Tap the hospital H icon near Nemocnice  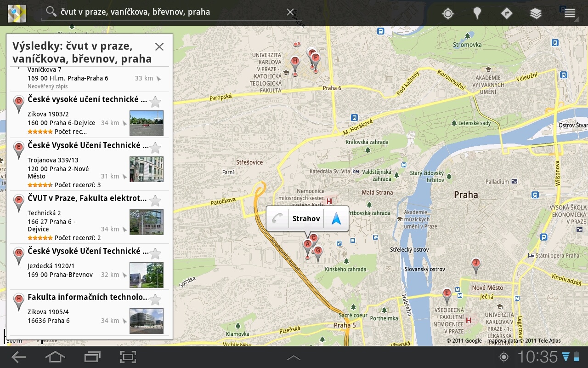[328, 201]
